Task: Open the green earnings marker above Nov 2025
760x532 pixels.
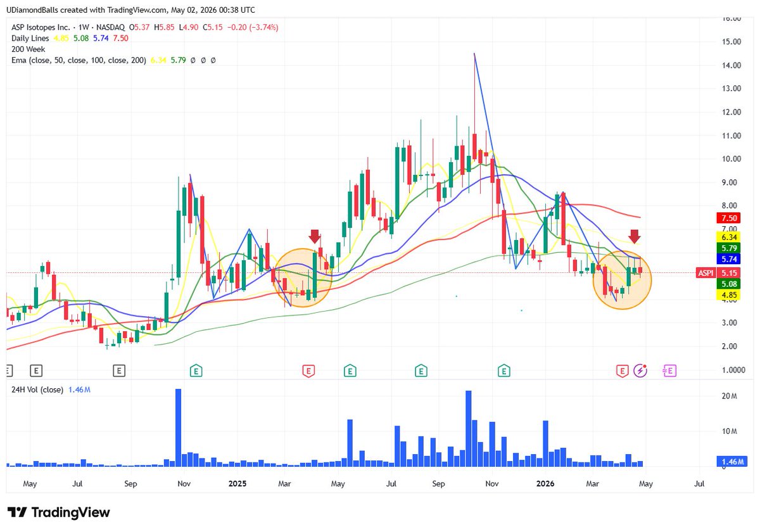Action: [x=504, y=370]
